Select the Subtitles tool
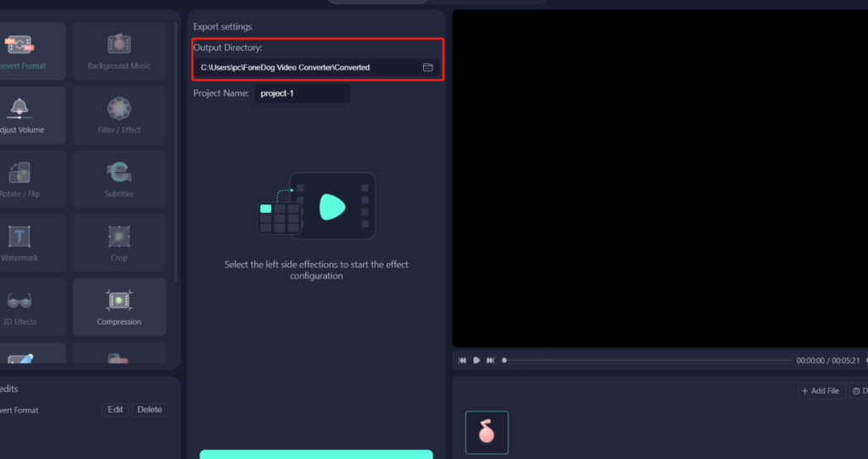This screenshot has height=459, width=868. point(119,179)
